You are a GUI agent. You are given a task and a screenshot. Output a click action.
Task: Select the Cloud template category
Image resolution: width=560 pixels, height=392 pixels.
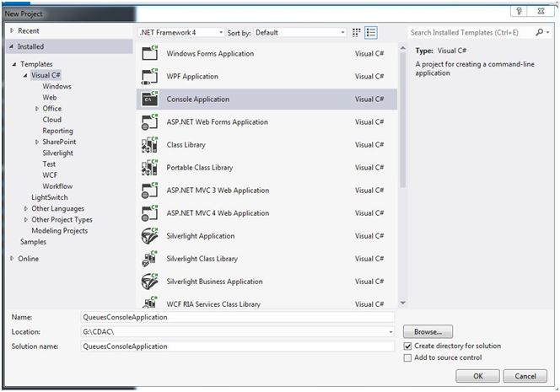tap(51, 120)
